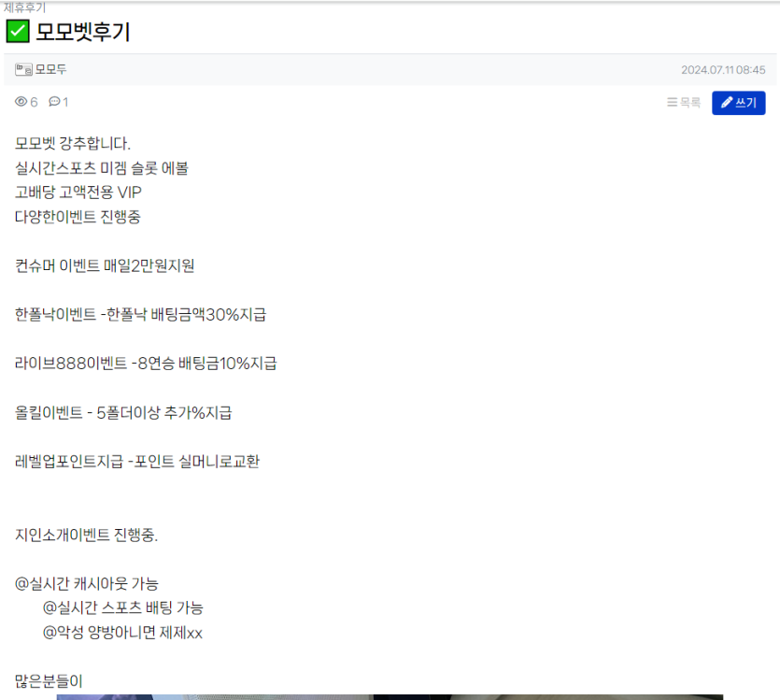
Task: Open the 제휴후기 category link
Action: click(25, 7)
